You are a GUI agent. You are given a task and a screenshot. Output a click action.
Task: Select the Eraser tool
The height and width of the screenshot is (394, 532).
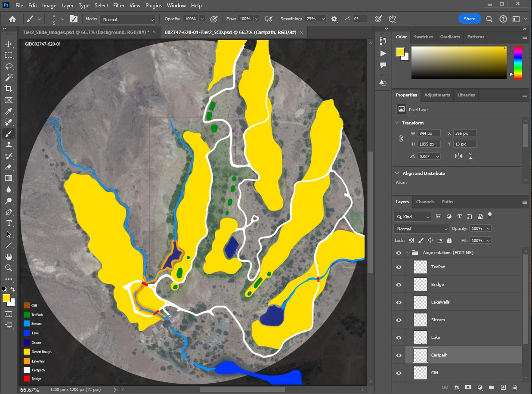(9, 167)
